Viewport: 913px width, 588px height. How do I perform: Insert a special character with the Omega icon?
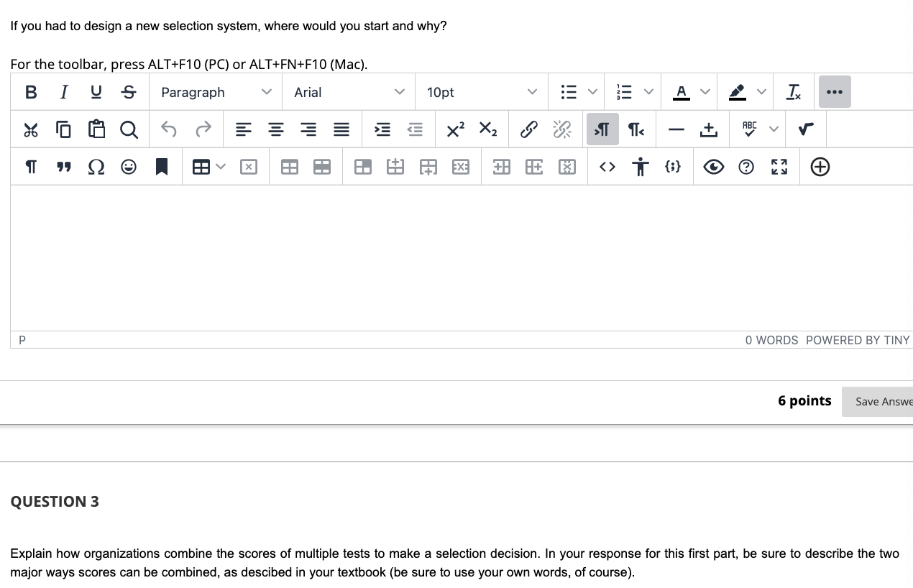tap(96, 166)
